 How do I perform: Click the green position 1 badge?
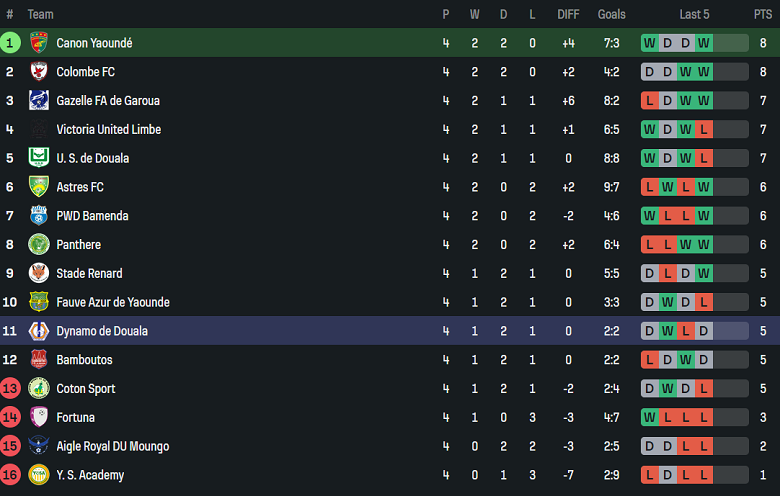click(10, 43)
